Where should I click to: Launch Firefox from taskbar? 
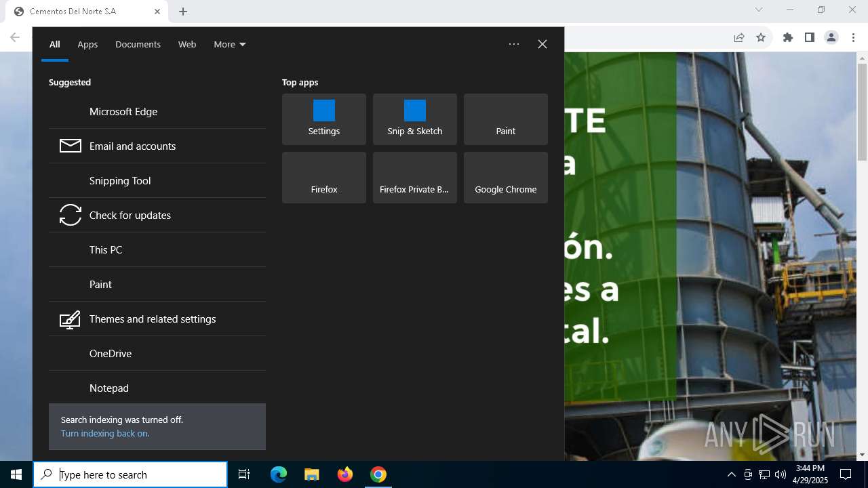click(x=345, y=474)
